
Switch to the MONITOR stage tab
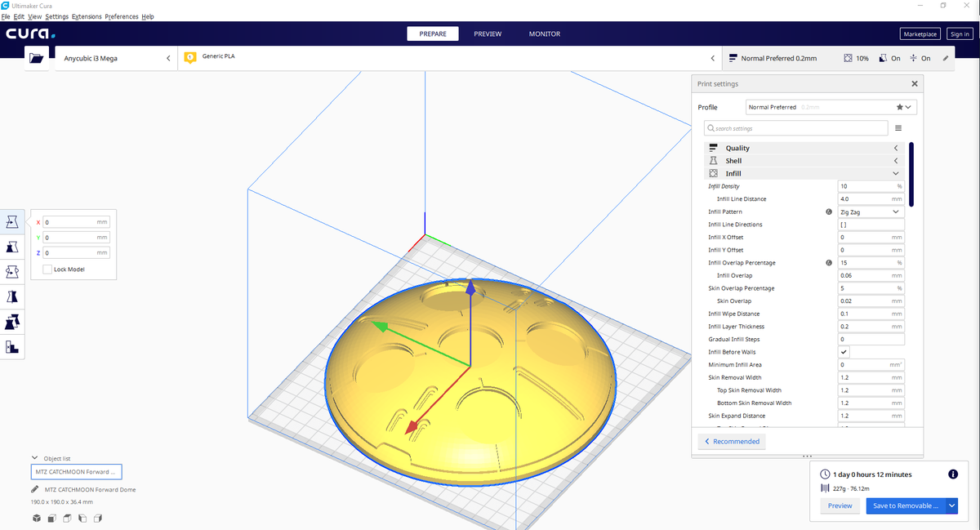coord(545,34)
